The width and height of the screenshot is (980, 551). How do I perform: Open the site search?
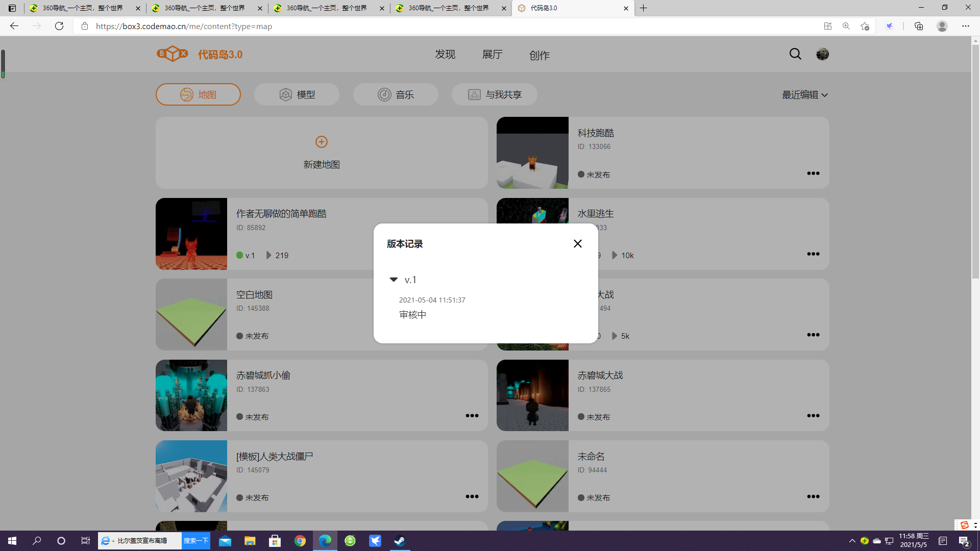pos(795,54)
